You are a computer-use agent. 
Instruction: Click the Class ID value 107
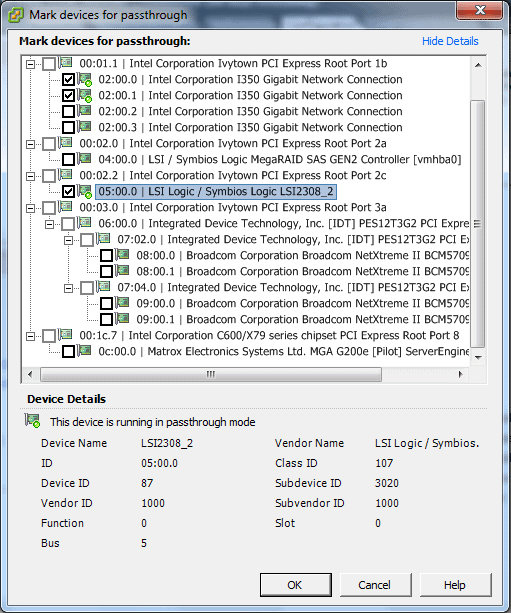pyautogui.click(x=384, y=463)
